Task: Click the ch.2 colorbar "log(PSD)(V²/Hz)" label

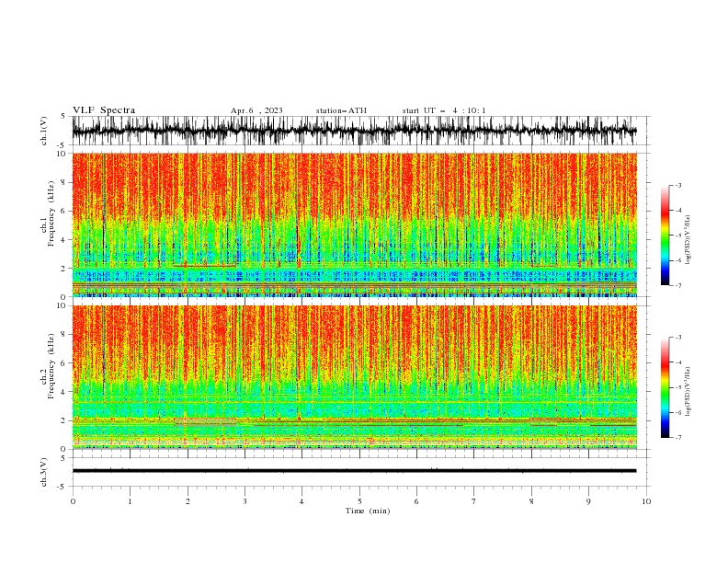Action: click(688, 392)
